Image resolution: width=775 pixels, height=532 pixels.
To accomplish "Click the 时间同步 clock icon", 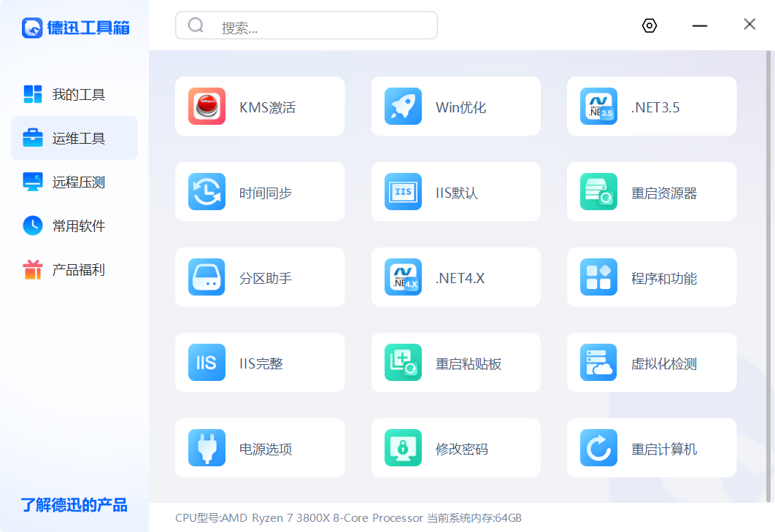I will (207, 192).
